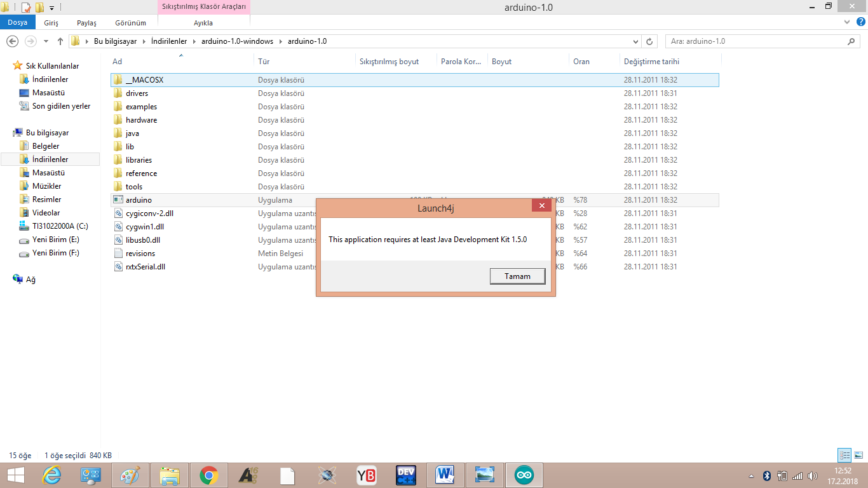The height and width of the screenshot is (488, 868).
Task: Open Explorer help icon
Action: pos(860,22)
